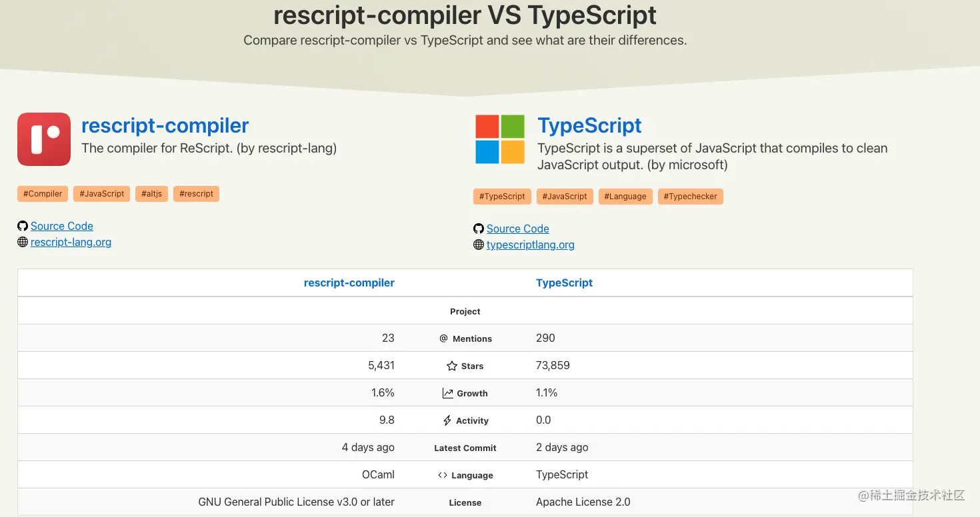Select the star icon in the Stars row
The image size is (980, 517).
pos(450,365)
